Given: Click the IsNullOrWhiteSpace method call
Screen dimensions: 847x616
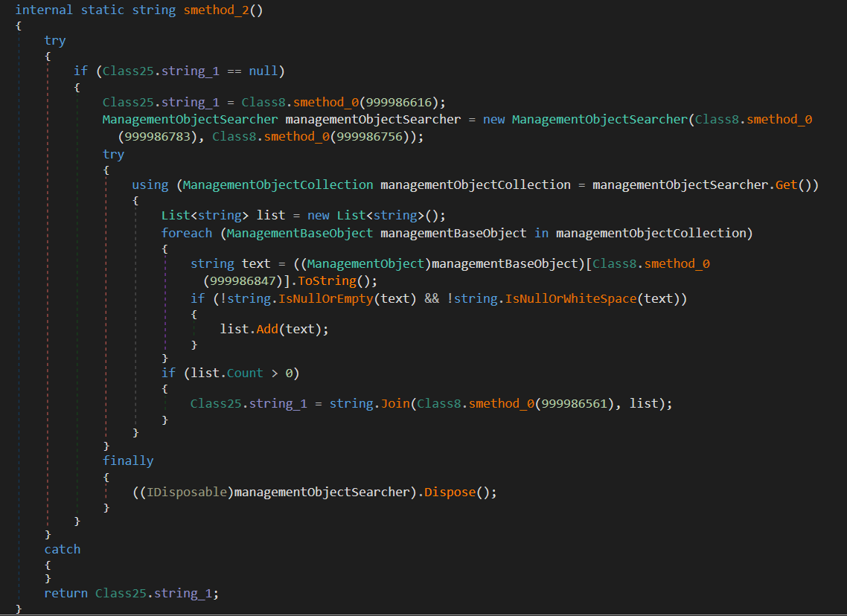Looking at the screenshot, I should [571, 298].
